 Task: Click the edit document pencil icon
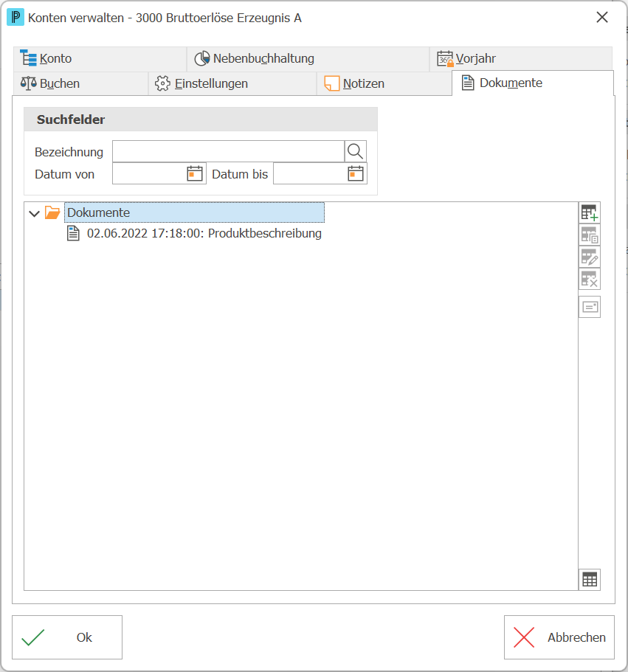[590, 257]
